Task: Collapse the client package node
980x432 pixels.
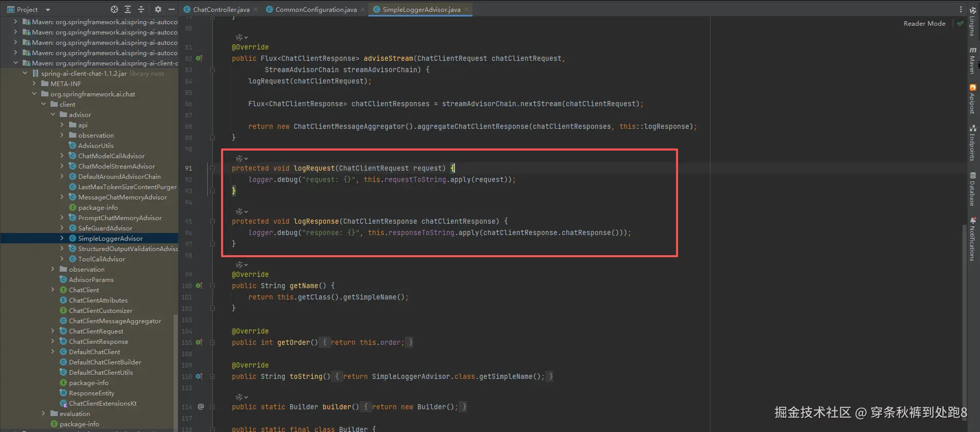Action: pos(44,104)
